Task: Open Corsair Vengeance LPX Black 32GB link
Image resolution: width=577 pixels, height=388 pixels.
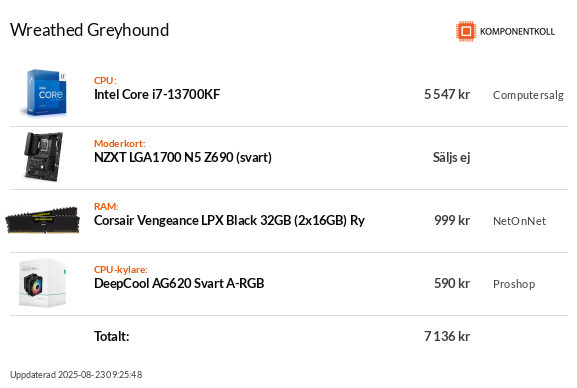Action: pos(230,221)
